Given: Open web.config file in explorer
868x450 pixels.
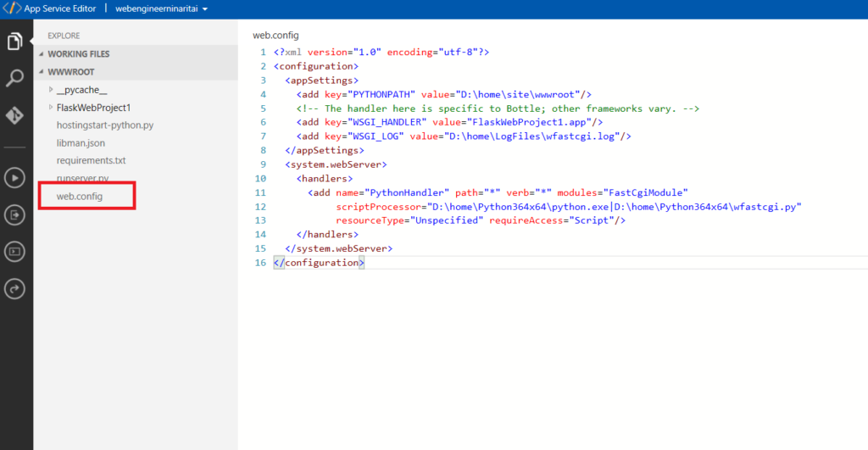Looking at the screenshot, I should pyautogui.click(x=80, y=196).
